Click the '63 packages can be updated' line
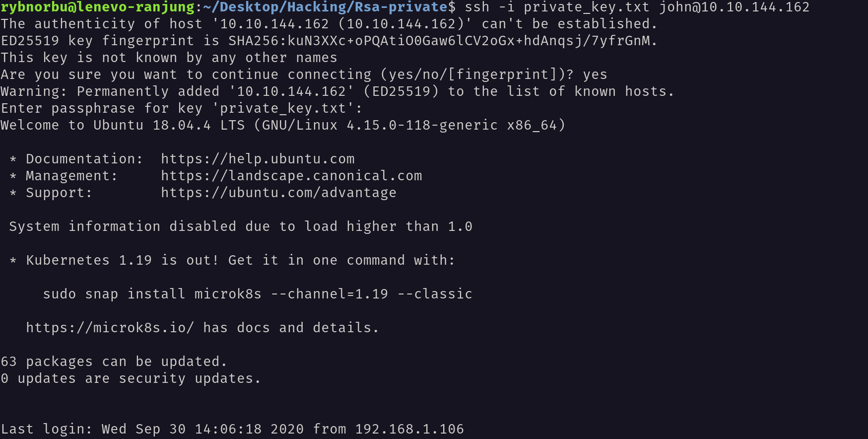868x439 pixels. 114,362
